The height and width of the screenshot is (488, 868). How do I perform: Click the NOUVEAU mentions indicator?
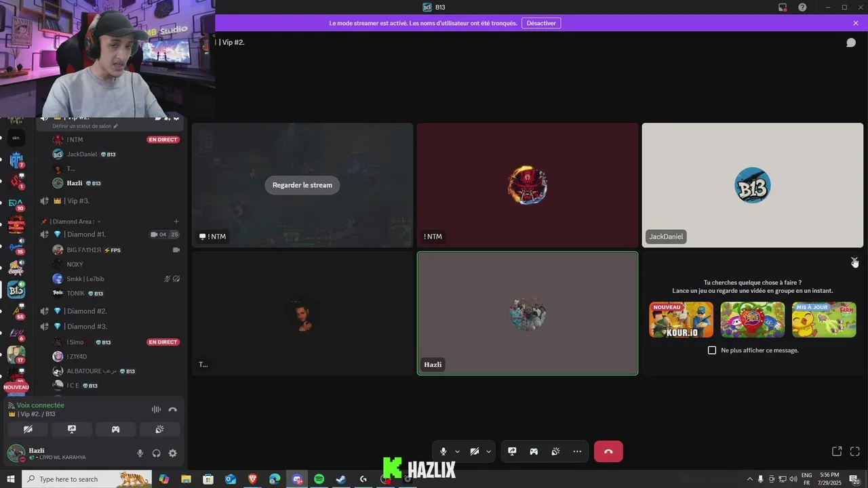16,387
